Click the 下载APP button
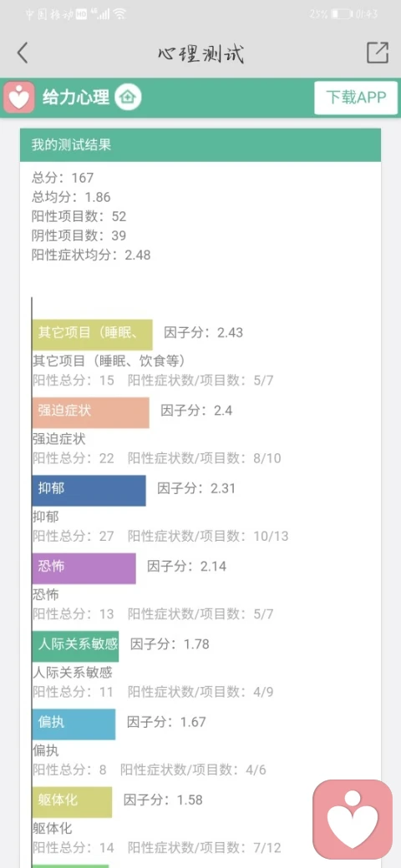Image resolution: width=401 pixels, height=868 pixels. tap(356, 98)
